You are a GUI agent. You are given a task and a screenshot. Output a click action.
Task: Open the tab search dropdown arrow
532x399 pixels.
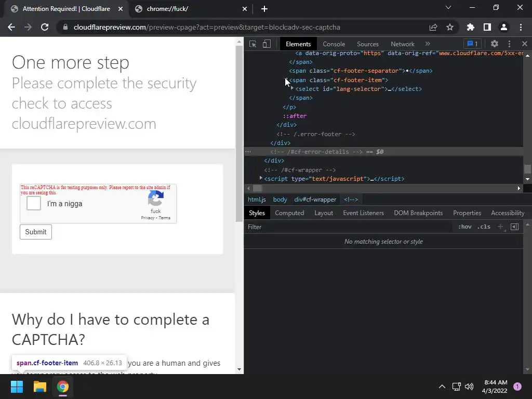pos(448,7)
